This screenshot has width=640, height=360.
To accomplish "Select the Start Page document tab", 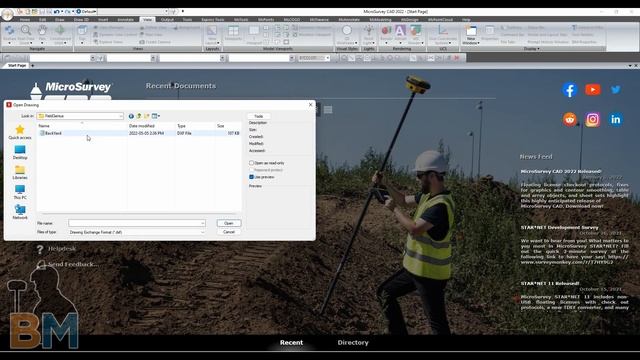I will coord(16,65).
